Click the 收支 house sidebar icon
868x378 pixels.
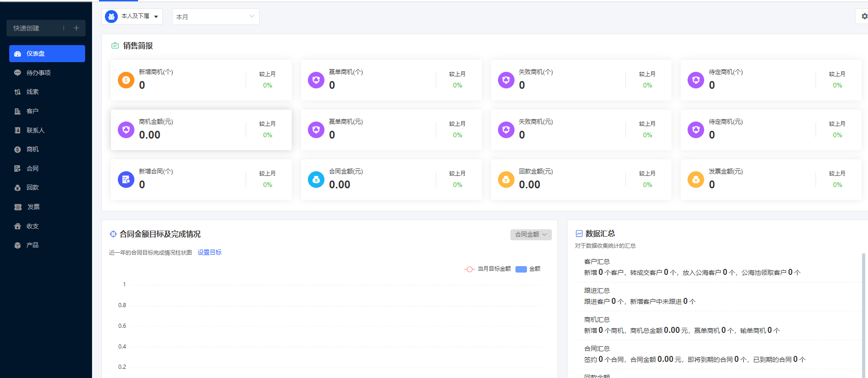tap(17, 226)
